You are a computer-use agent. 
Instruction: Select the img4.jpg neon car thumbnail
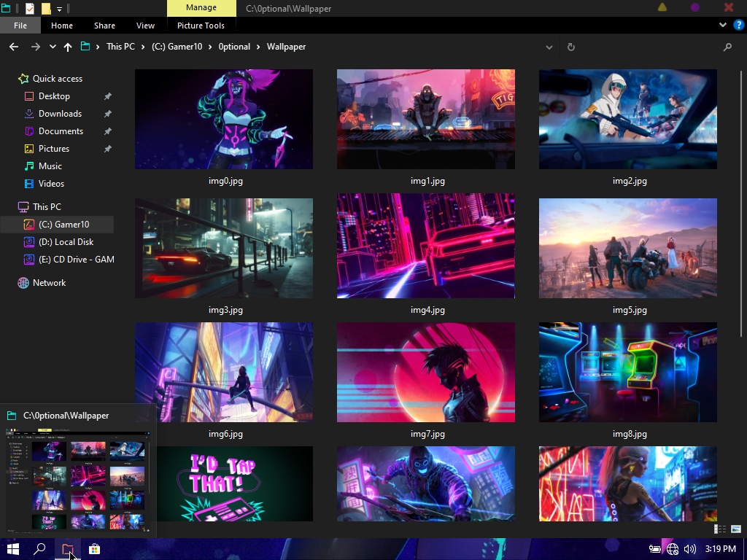pos(425,246)
